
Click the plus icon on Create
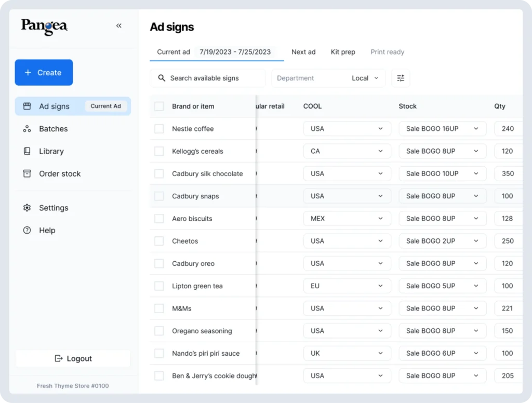click(28, 73)
